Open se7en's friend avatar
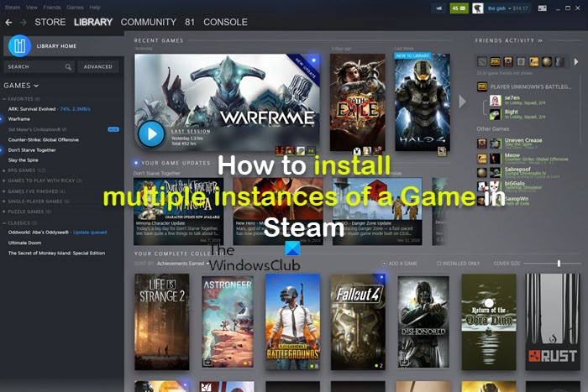 [x=495, y=100]
